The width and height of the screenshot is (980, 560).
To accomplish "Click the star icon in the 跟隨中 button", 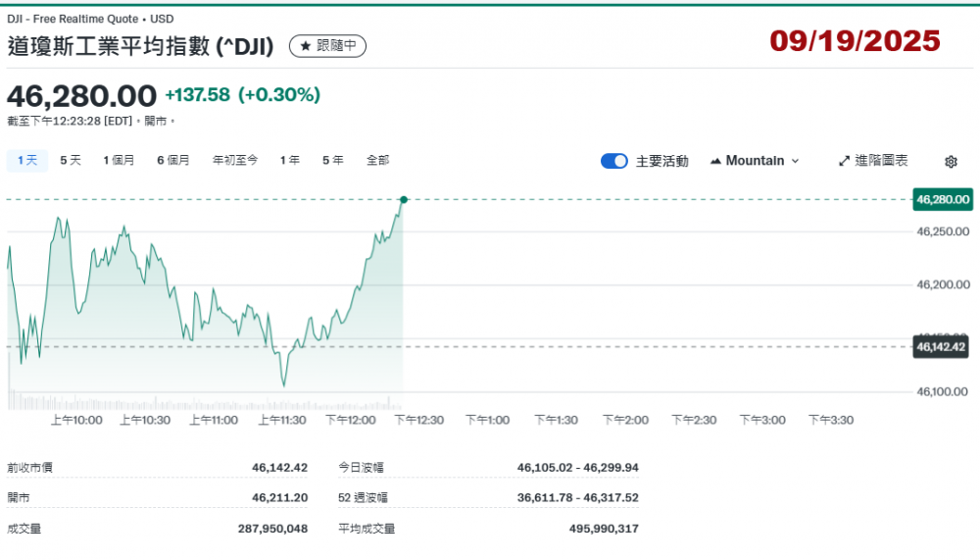I will pos(305,46).
